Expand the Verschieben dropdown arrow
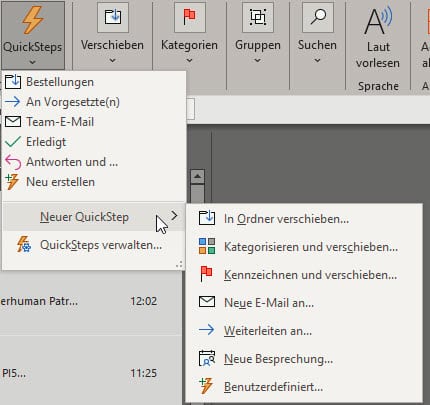 113,60
